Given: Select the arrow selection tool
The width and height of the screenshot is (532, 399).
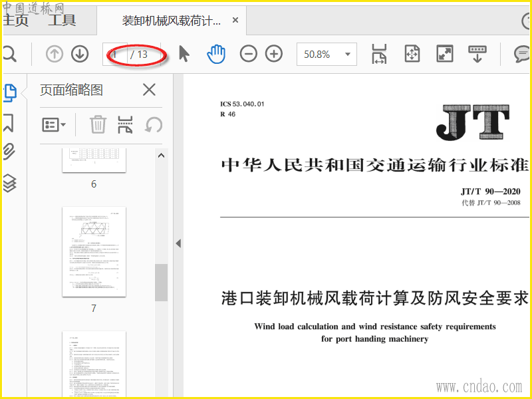Looking at the screenshot, I should click(x=184, y=54).
